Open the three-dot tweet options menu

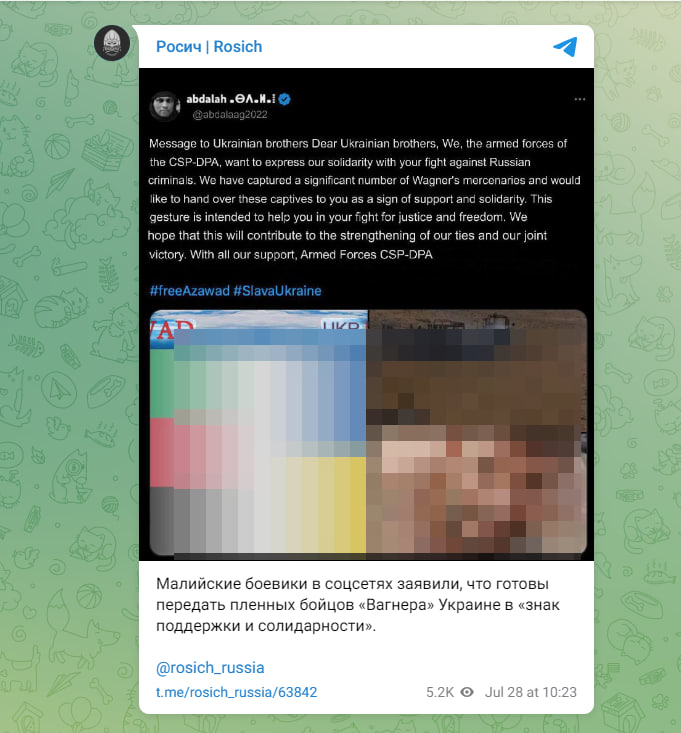580,99
